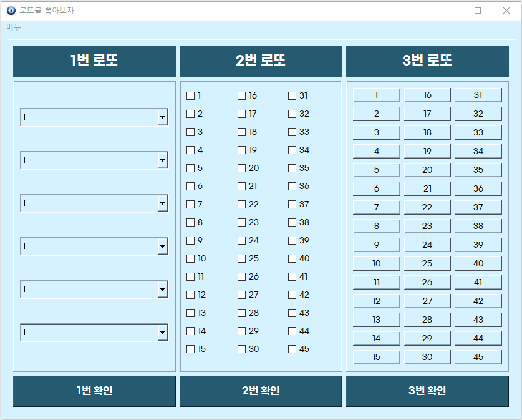
Task: Click number button 15 in 3번 로또
Action: coord(377,358)
